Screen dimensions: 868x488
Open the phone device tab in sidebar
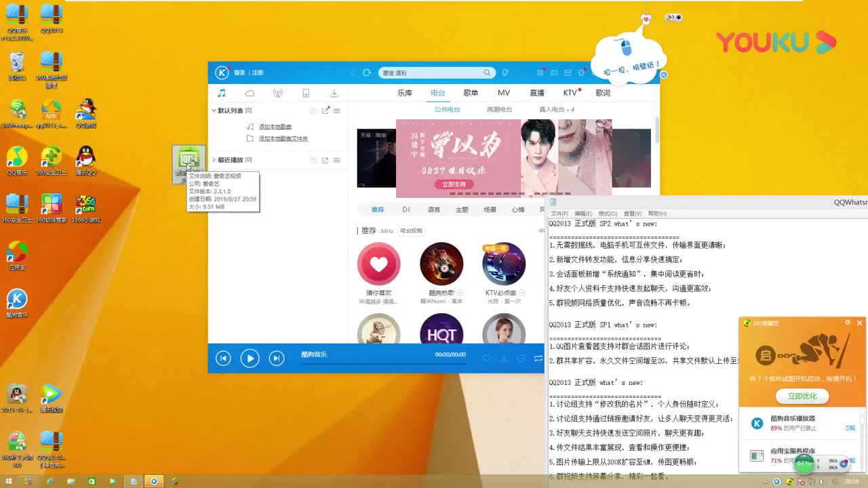click(x=306, y=93)
